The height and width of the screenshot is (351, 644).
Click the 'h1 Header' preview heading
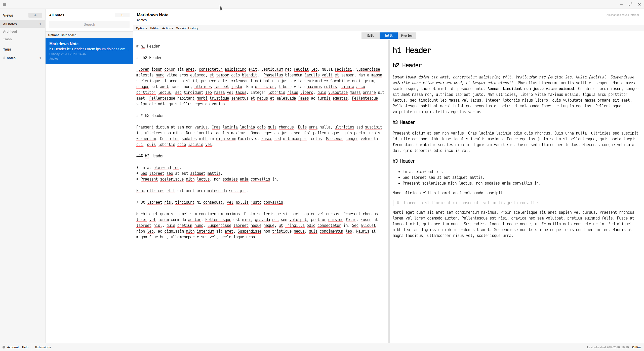point(412,51)
